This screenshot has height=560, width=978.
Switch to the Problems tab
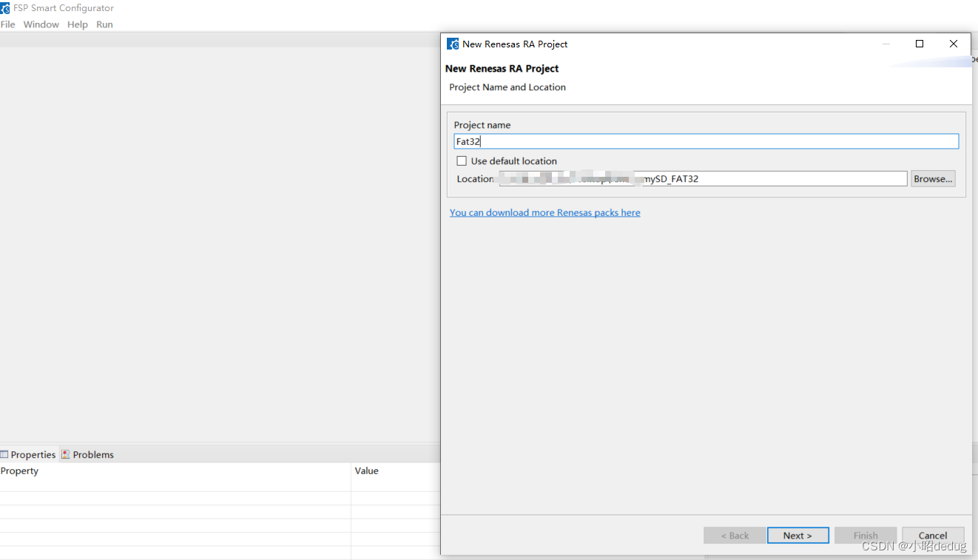(x=88, y=454)
